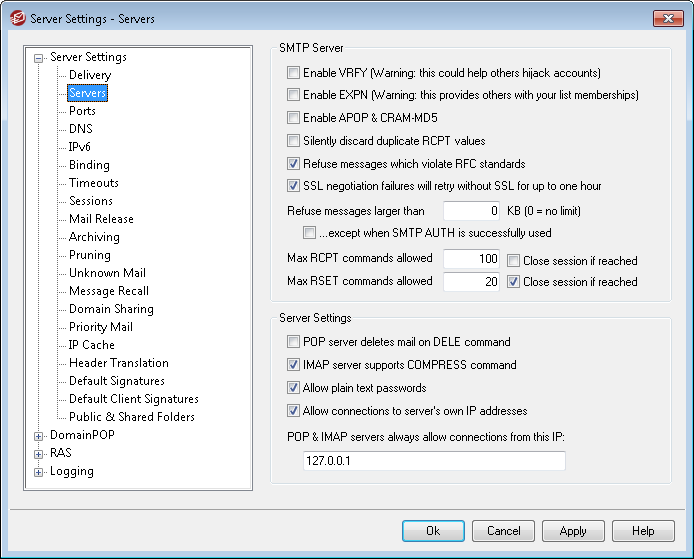Toggle Close session for Max RSET commands
The width and height of the screenshot is (694, 559).
(513, 282)
